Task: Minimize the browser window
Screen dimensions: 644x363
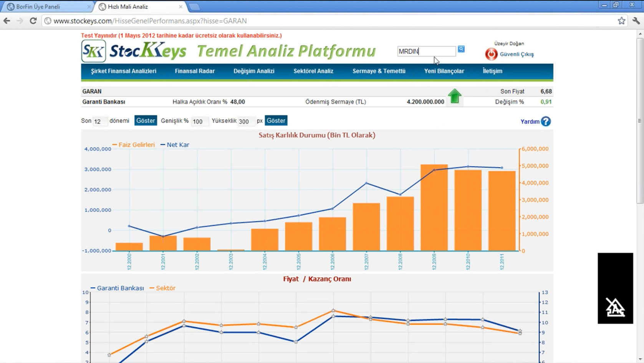Action: coord(604,5)
